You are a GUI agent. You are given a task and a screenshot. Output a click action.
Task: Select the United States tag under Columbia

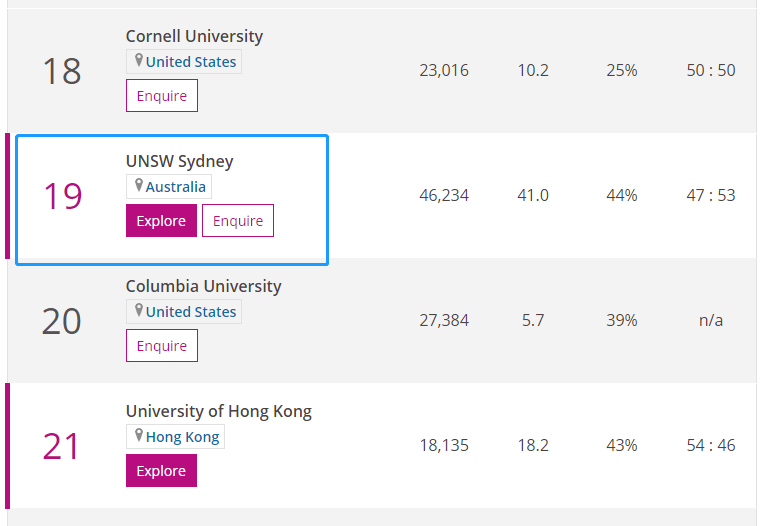[191, 312]
